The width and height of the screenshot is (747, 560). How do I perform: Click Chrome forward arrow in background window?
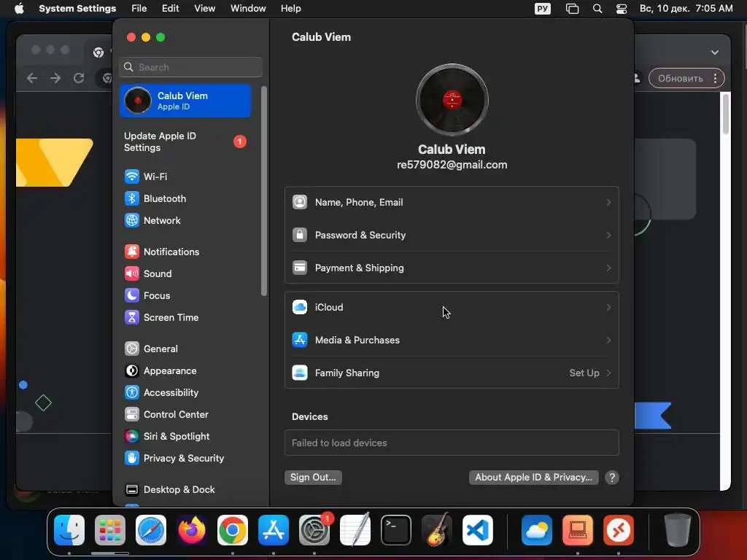pyautogui.click(x=55, y=78)
